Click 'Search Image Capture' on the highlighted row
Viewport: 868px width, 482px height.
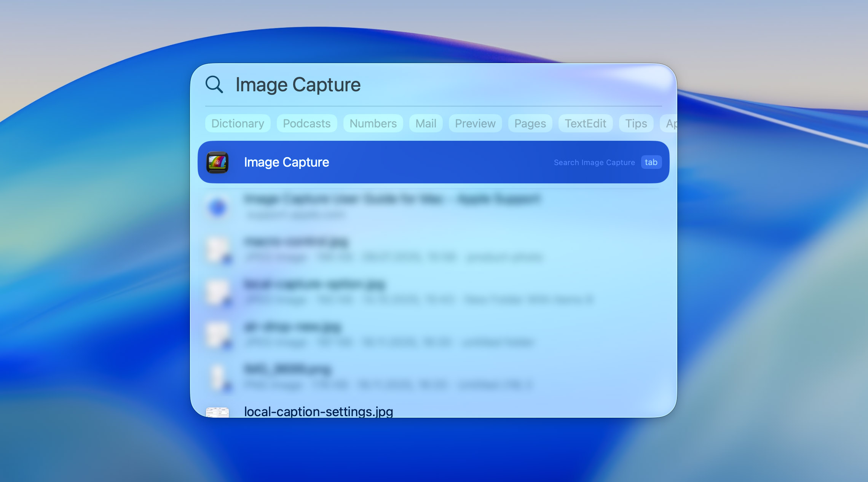point(594,162)
